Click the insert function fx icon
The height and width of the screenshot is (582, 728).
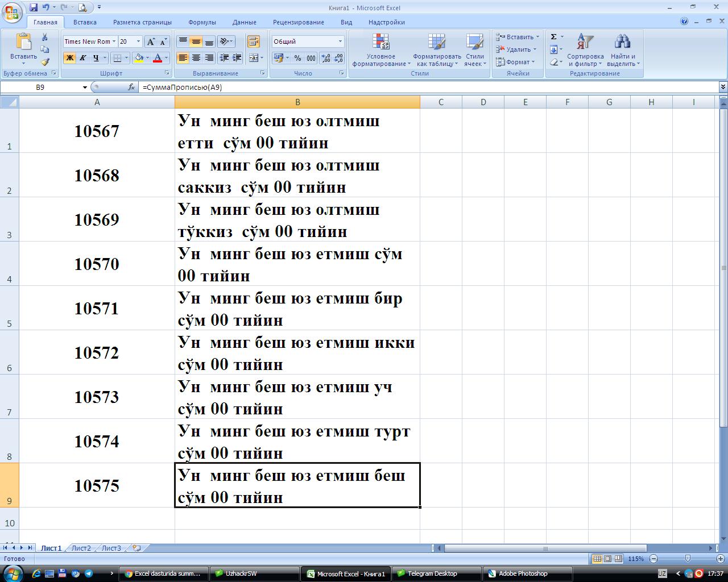point(132,88)
